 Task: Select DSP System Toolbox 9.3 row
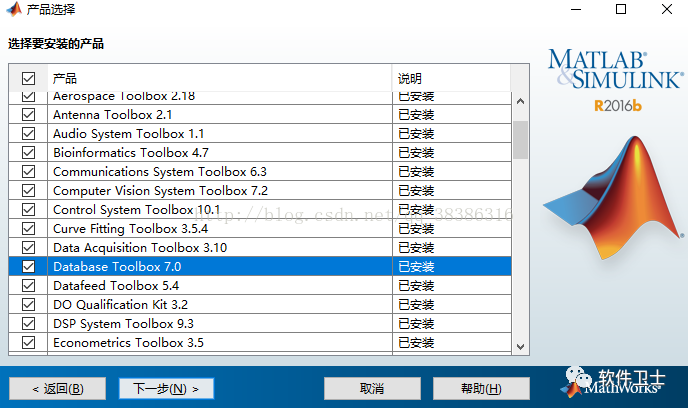(x=260, y=324)
